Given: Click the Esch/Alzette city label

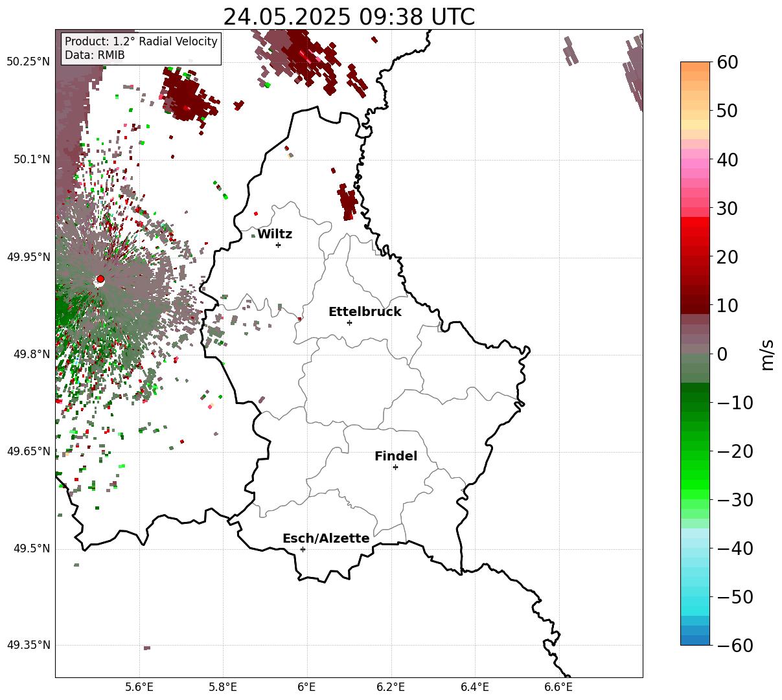Looking at the screenshot, I should [x=326, y=539].
